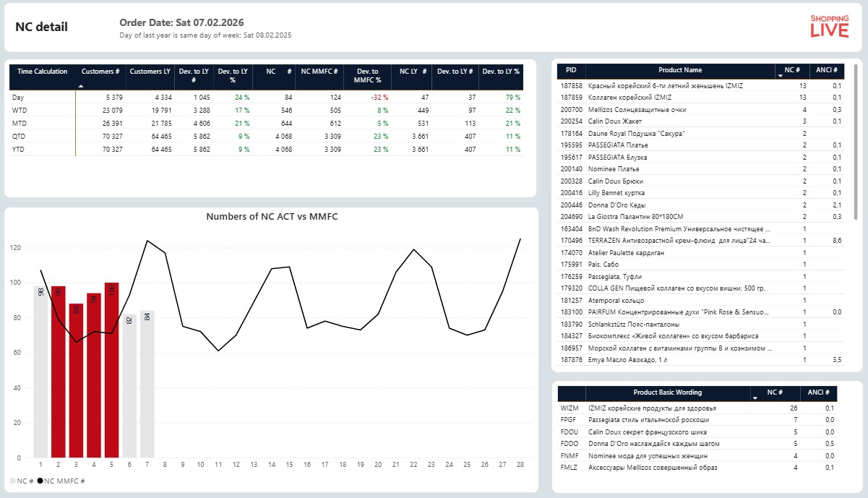Select the red bar labeled 94 for day 4
Viewport: 868px width, 498px height.
94,375
